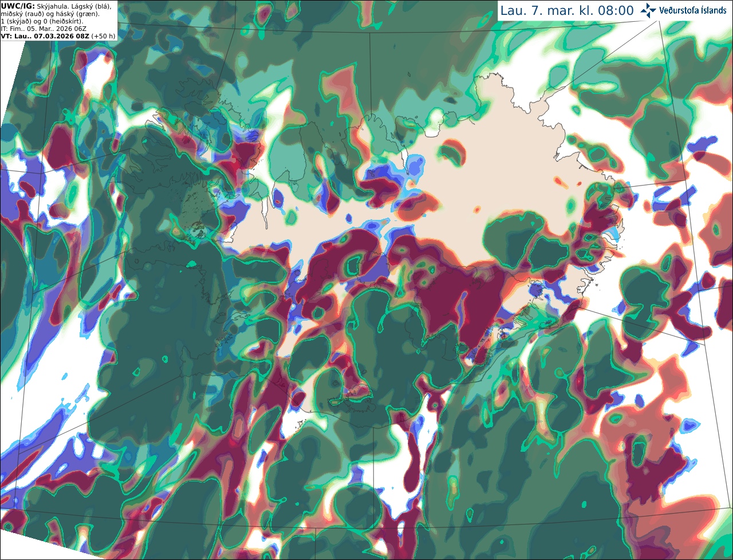Click the 'Veðurstofa Íslands' logo text
This screenshot has height=560, width=733.
(692, 10)
